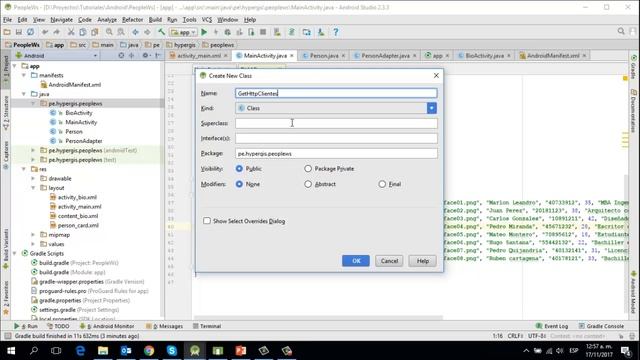Click the Redo toolbar icon
The height and width of the screenshot is (360, 640).
click(x=56, y=32)
